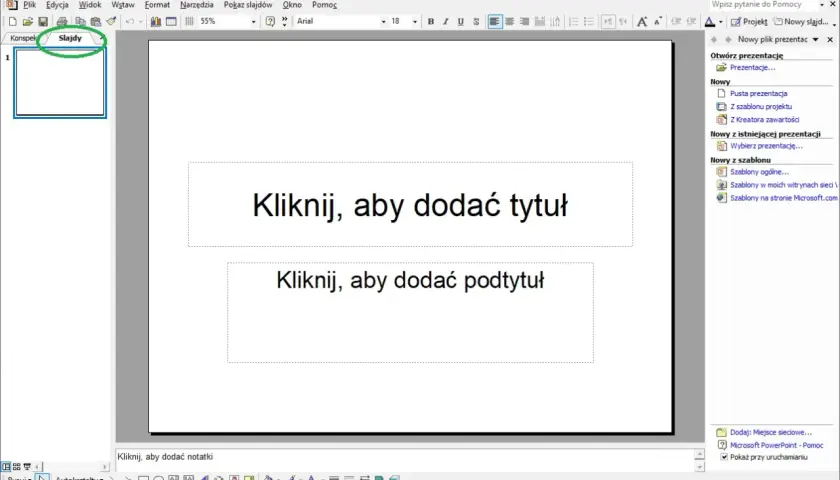Click the slide sorter view icon

coord(17,467)
